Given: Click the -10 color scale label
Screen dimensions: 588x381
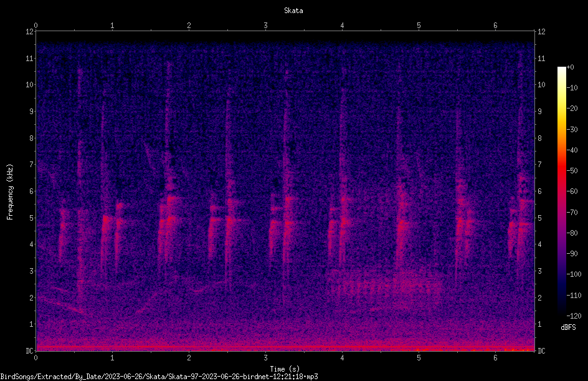Looking at the screenshot, I should pos(572,88).
